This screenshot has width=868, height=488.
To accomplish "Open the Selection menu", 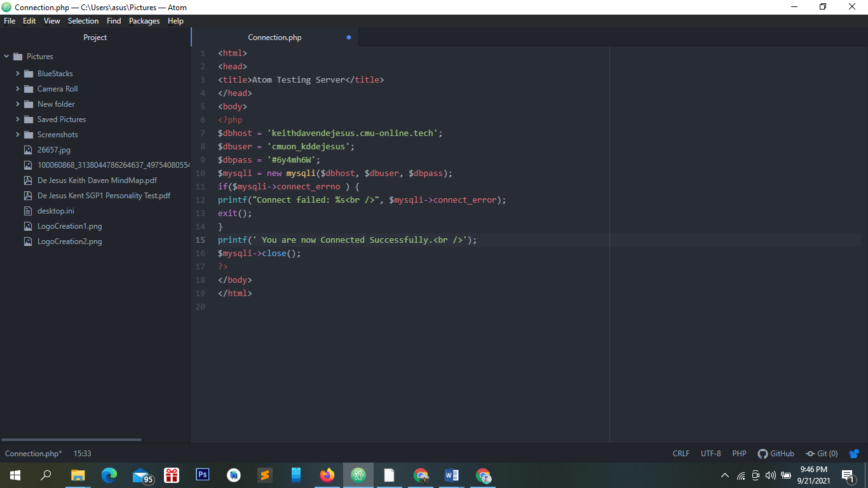I will (83, 21).
